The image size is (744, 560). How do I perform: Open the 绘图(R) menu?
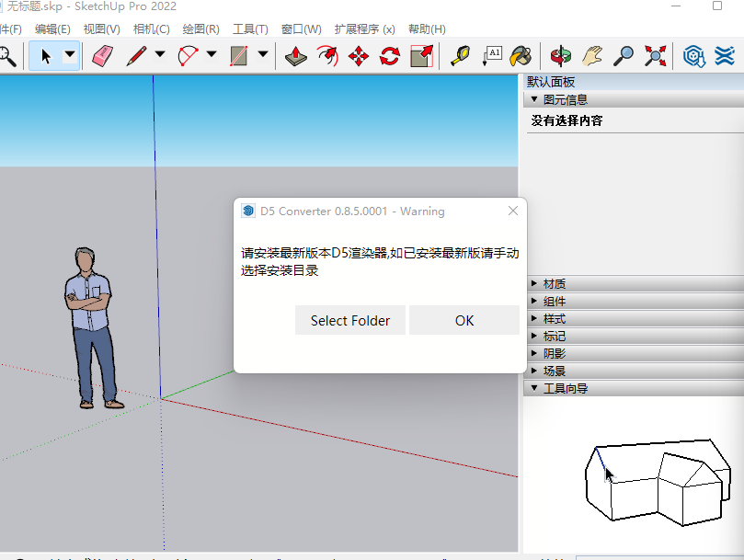click(x=200, y=29)
